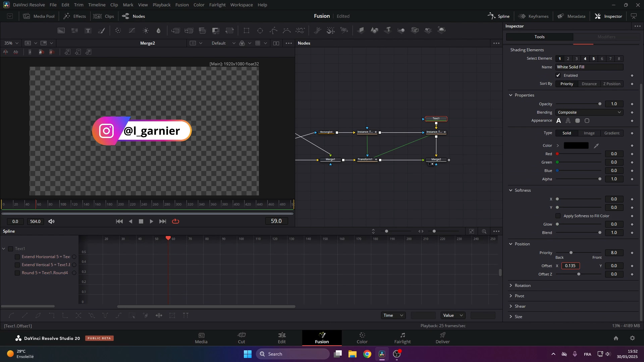Screen dimensions: 644x362
Task: Sort by Distance
Action: pos(589,84)
